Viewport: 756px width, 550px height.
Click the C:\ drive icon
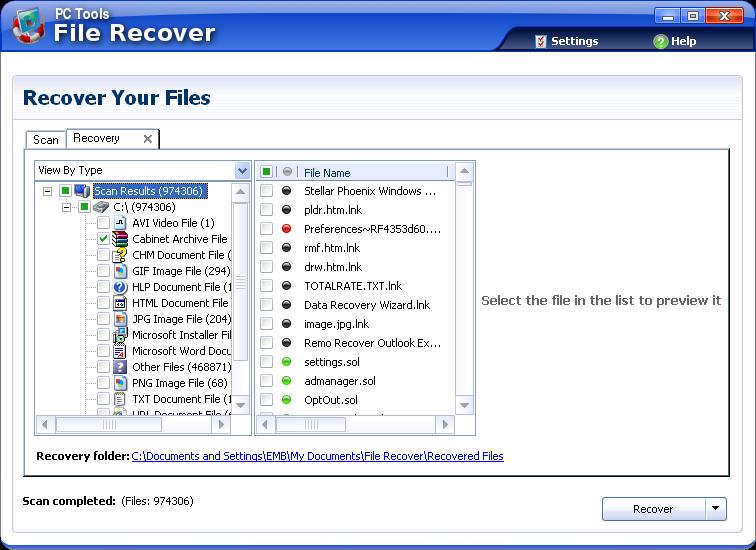tap(101, 207)
